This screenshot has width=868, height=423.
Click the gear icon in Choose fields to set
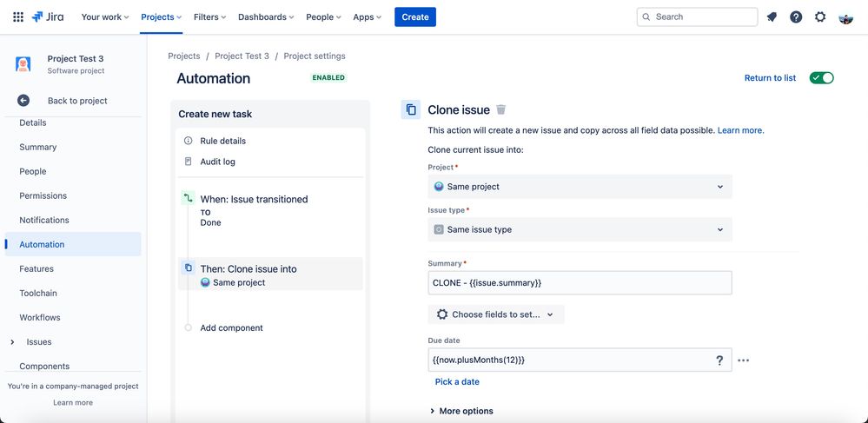point(441,314)
